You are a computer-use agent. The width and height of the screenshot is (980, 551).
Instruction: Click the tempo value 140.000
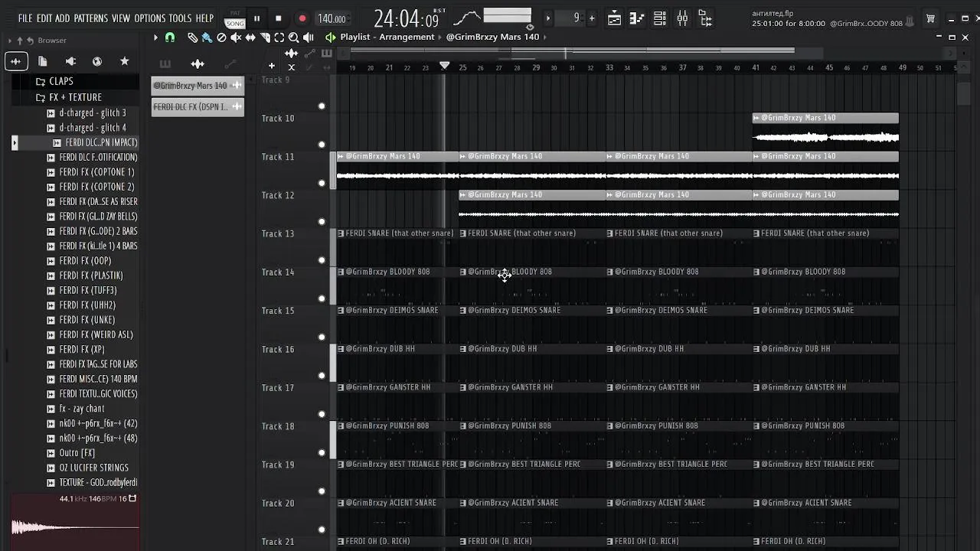(332, 19)
